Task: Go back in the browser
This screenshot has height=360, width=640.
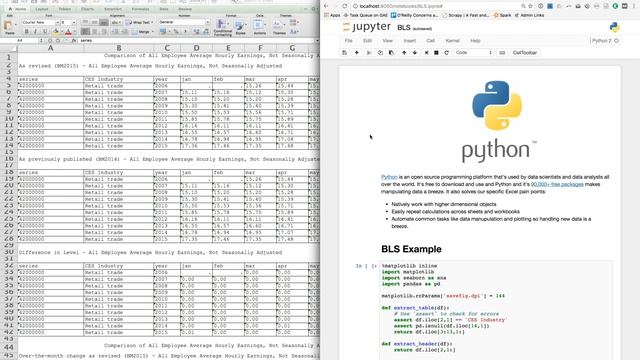Action: coord(326,6)
